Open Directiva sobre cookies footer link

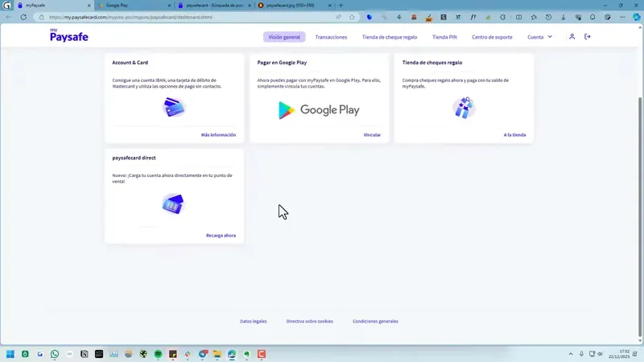310,321
